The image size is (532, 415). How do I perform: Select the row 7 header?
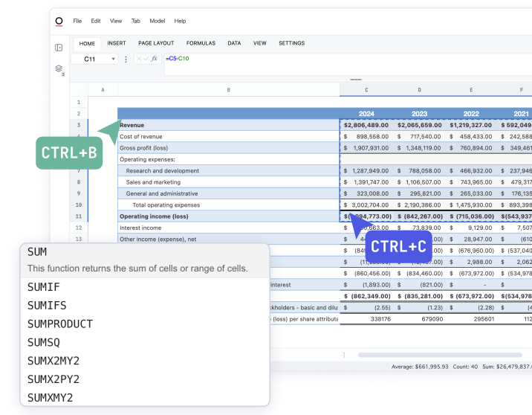click(x=78, y=170)
